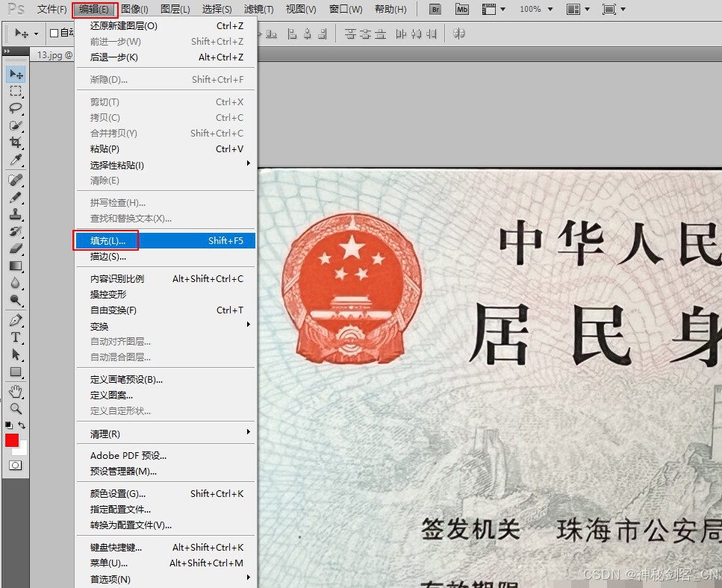Image resolution: width=722 pixels, height=588 pixels.
Task: Expand the 变换 submenu
Action: click(x=166, y=326)
